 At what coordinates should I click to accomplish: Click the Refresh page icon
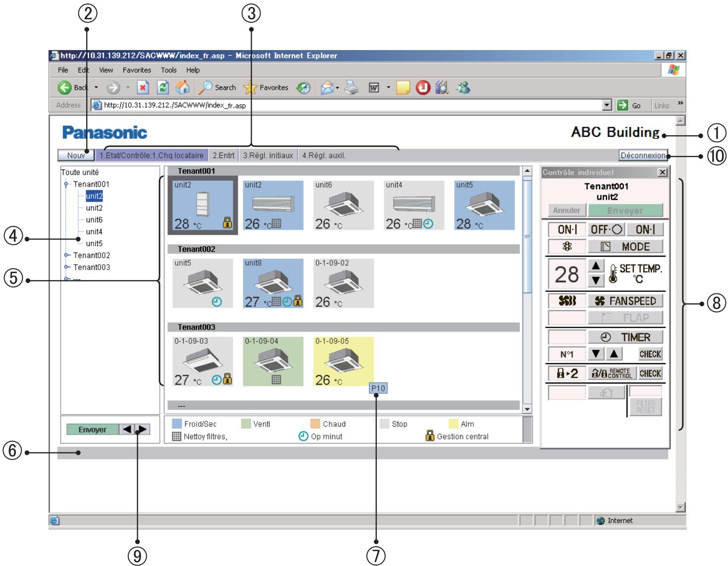162,88
